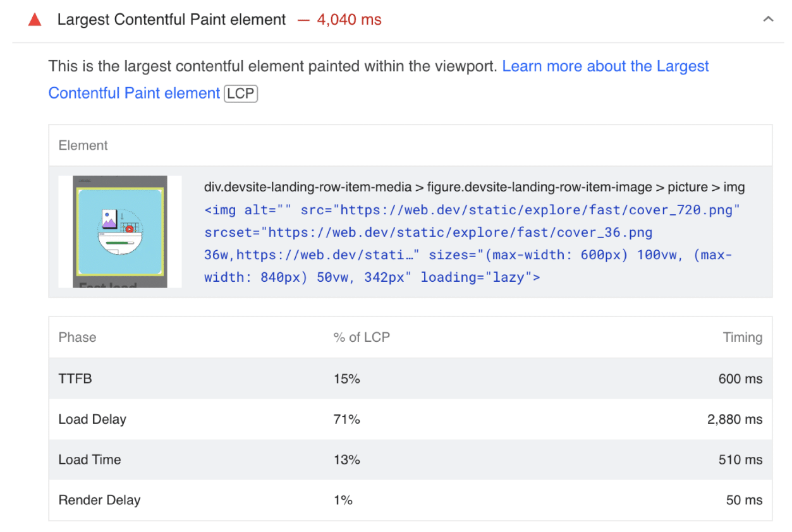Click the Element table header
This screenshot has height=532, width=792.
[83, 145]
